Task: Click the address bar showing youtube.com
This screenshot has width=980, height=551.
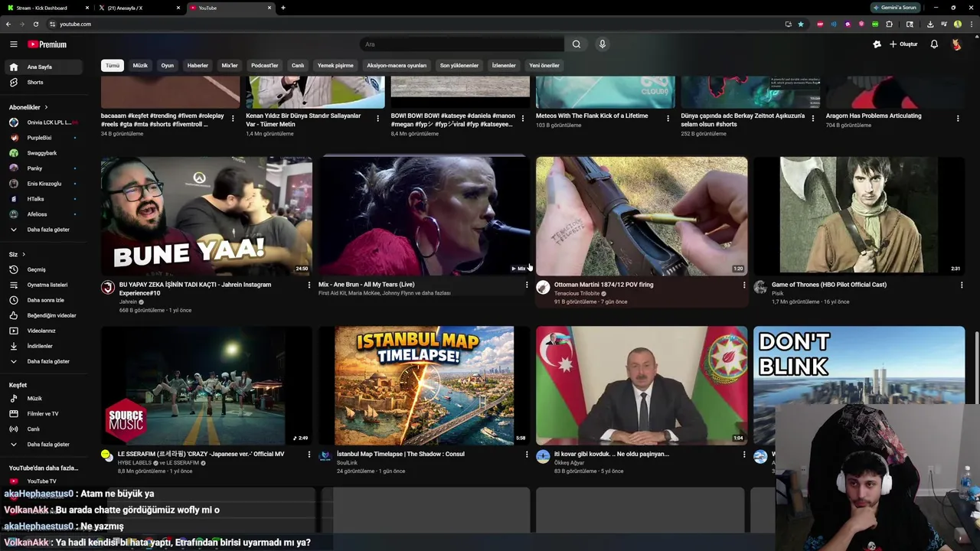Action: coord(413,24)
